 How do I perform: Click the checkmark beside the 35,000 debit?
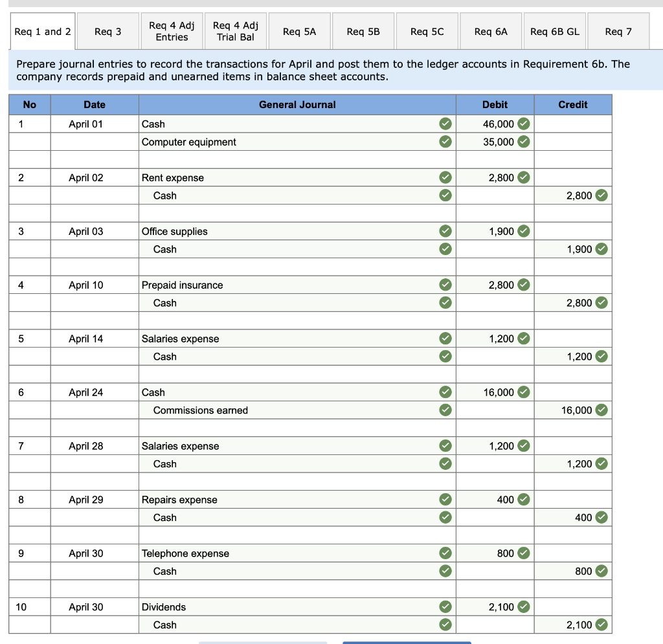click(523, 142)
